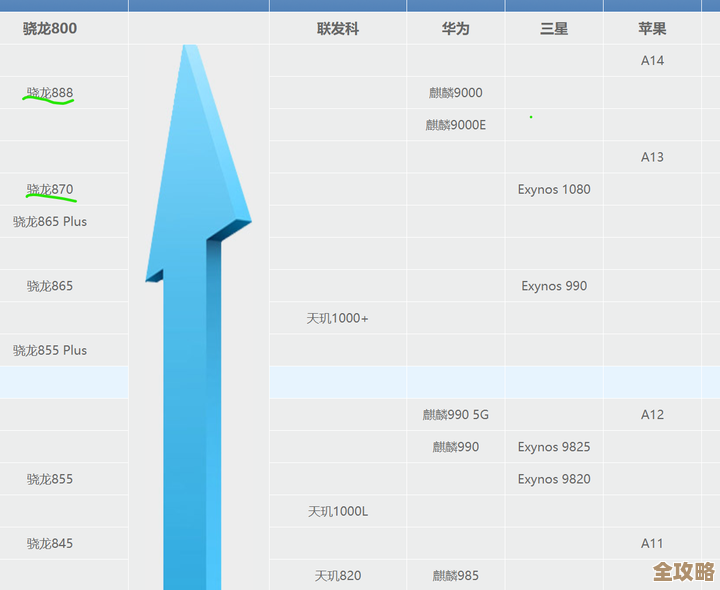Click the 三星 column header
The width and height of the screenshot is (720, 590).
553,29
